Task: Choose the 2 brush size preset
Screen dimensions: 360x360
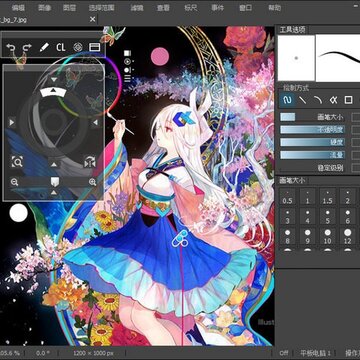Action: click(x=348, y=197)
